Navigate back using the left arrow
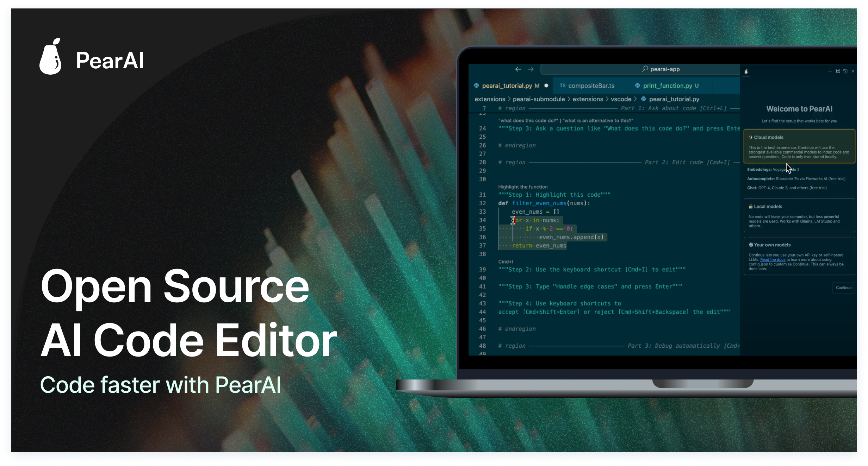Screen dimensions: 868x466 coord(518,69)
